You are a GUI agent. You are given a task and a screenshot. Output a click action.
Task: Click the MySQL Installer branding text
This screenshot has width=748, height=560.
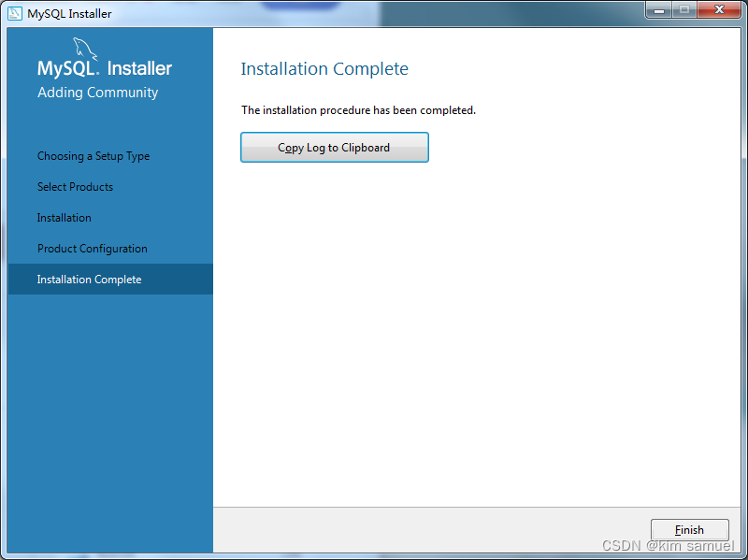point(104,68)
